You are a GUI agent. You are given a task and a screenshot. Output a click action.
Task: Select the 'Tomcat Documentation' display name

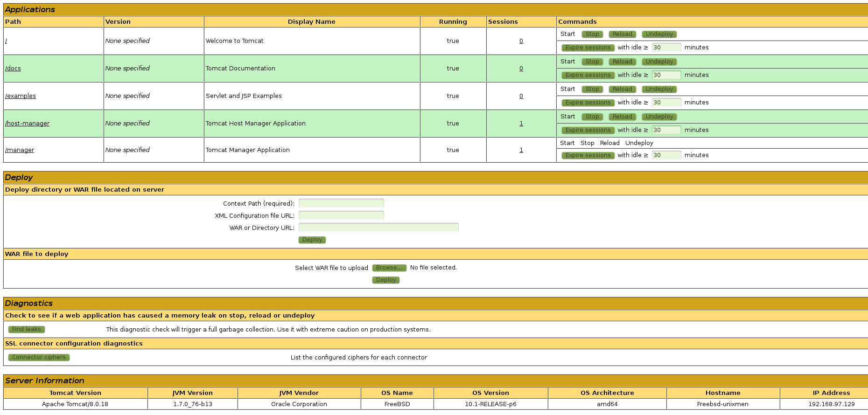pos(240,69)
